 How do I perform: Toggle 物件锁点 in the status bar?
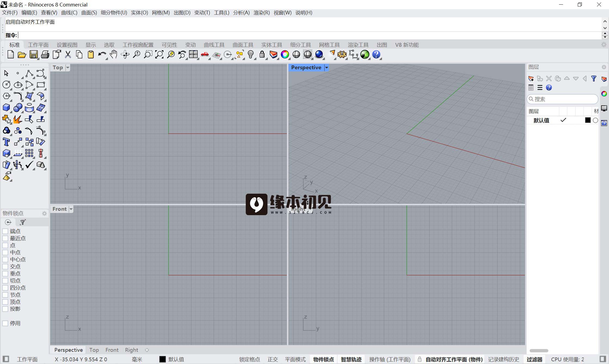click(x=324, y=359)
